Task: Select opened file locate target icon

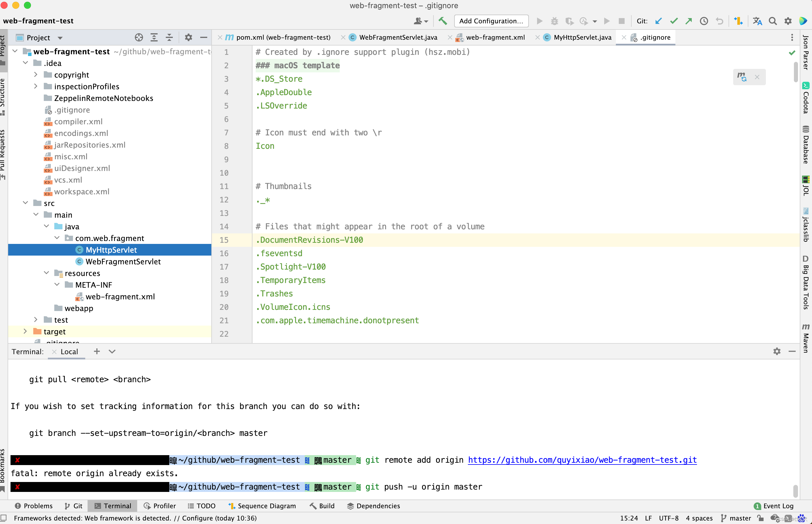Action: [139, 37]
